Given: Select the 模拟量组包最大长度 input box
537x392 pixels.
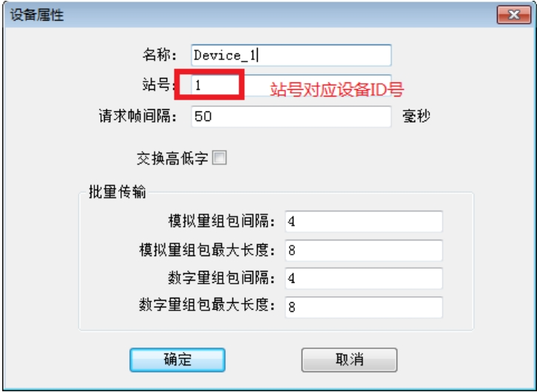Looking at the screenshot, I should coord(364,250).
